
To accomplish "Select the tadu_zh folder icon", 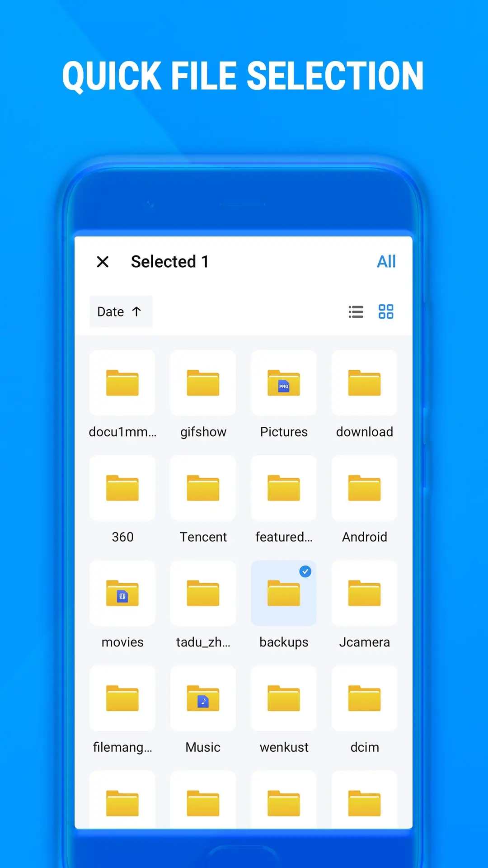I will point(203,593).
